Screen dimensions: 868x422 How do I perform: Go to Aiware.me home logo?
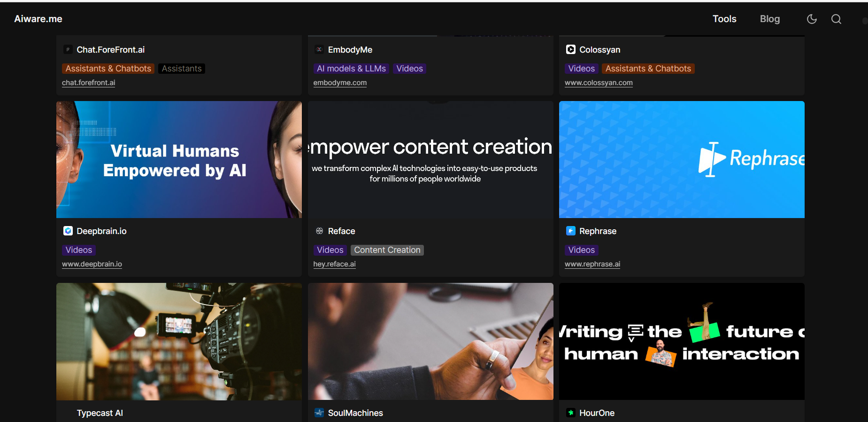38,19
